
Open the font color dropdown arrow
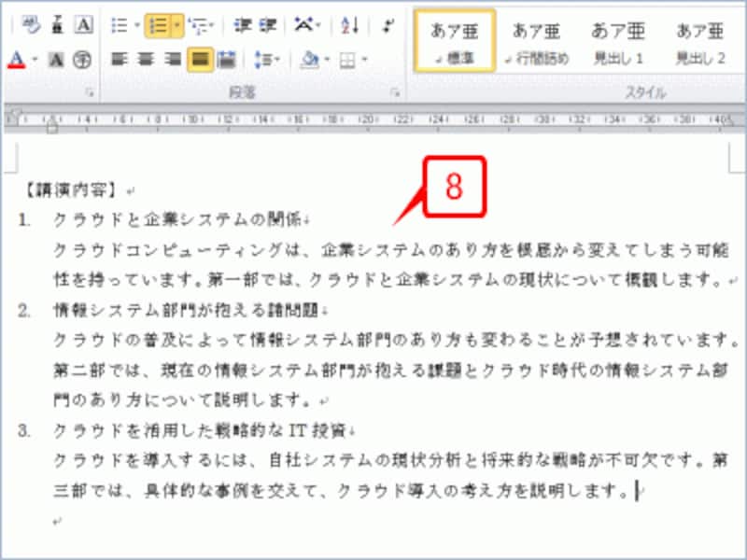coord(34,58)
